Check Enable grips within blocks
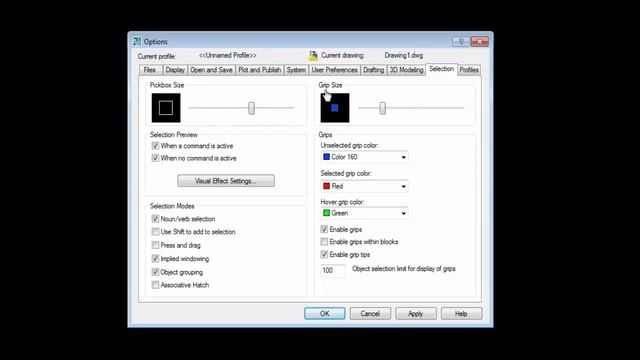 [324, 242]
